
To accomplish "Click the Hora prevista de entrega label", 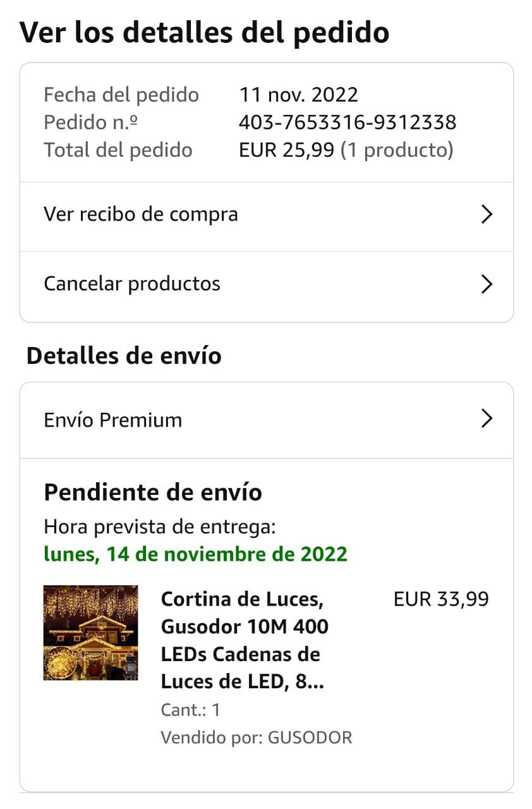I will 159,526.
